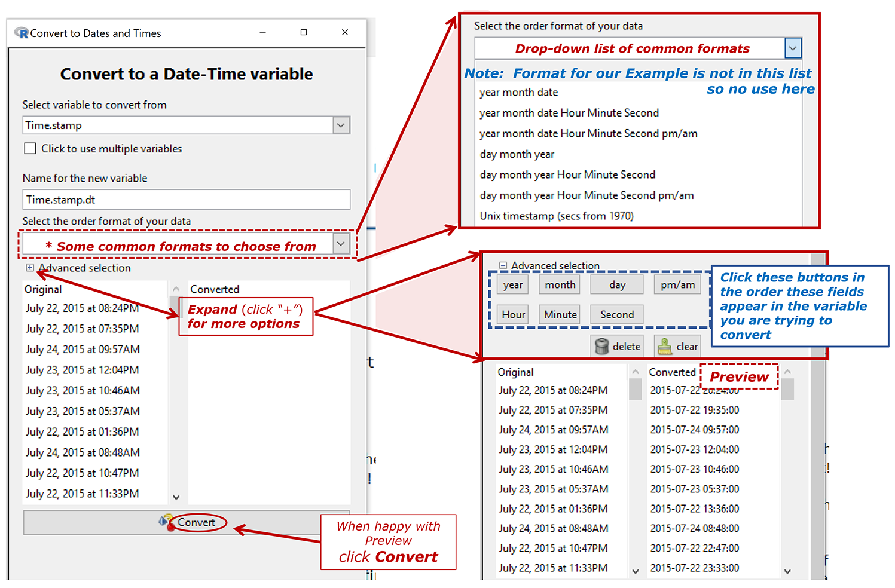Select day month year Hour Minute Second pm/am
The width and height of the screenshot is (895, 588).
[587, 195]
